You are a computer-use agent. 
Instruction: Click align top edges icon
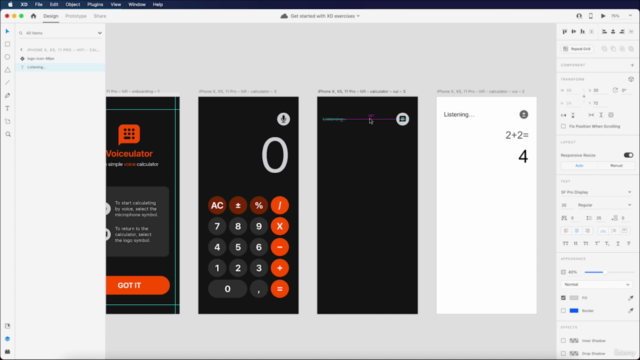pos(565,31)
